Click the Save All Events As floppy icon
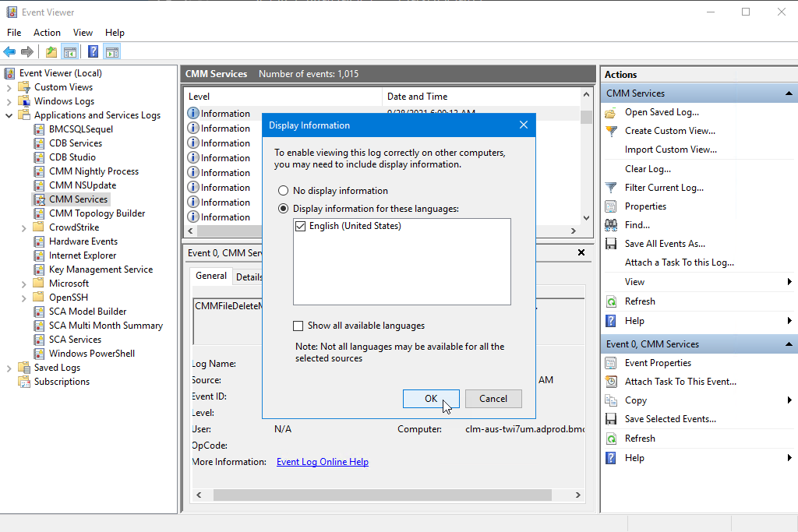This screenshot has height=532, width=798. tap(611, 244)
